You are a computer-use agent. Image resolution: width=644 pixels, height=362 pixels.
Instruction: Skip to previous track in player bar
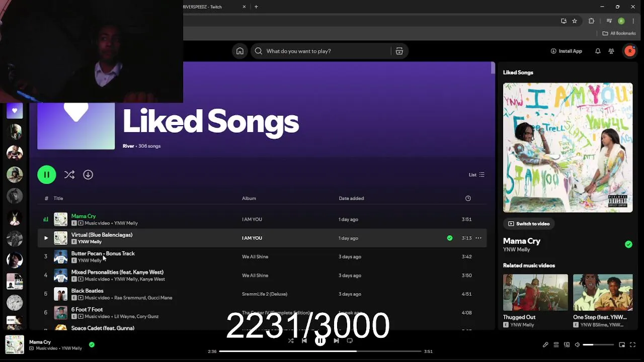tap(304, 340)
